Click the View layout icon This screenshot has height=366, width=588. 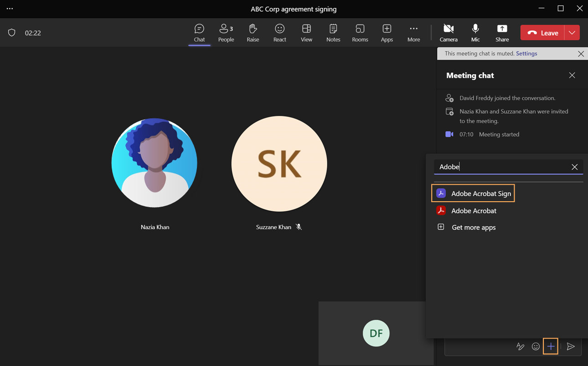[306, 32]
